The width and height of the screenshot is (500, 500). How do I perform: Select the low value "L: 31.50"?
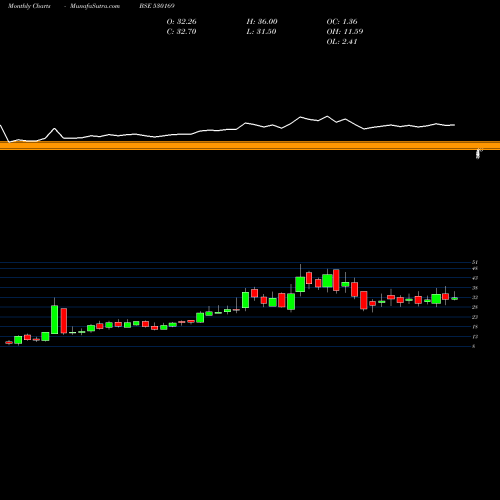pos(261,32)
